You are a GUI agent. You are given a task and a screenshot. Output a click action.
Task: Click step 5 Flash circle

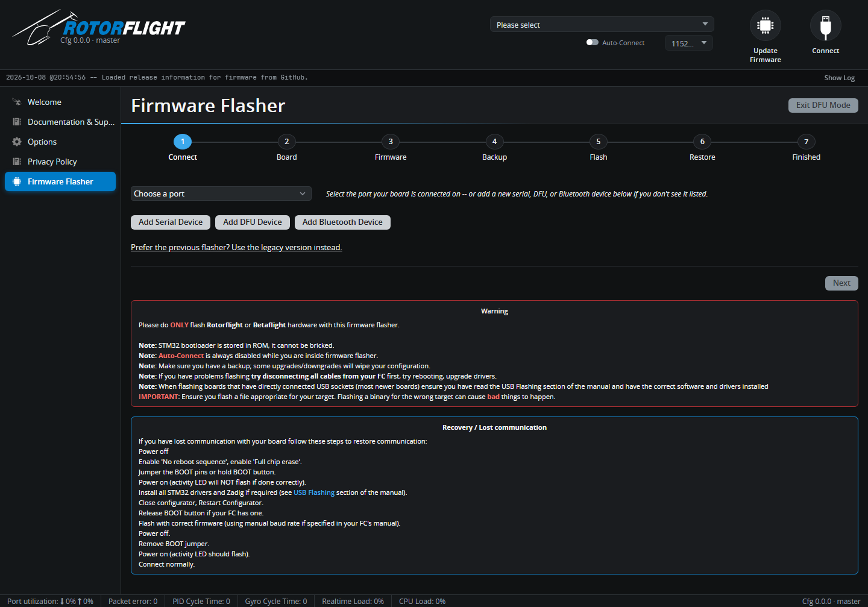click(599, 142)
